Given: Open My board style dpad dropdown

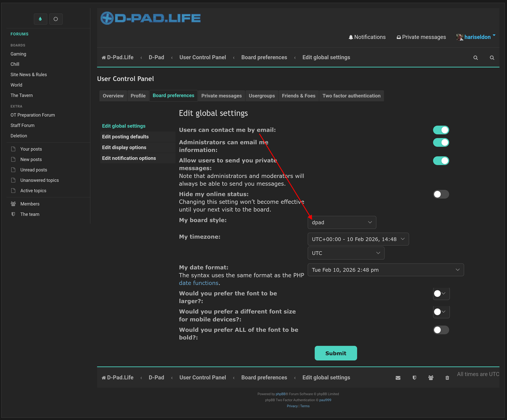Looking at the screenshot, I should coord(342,222).
